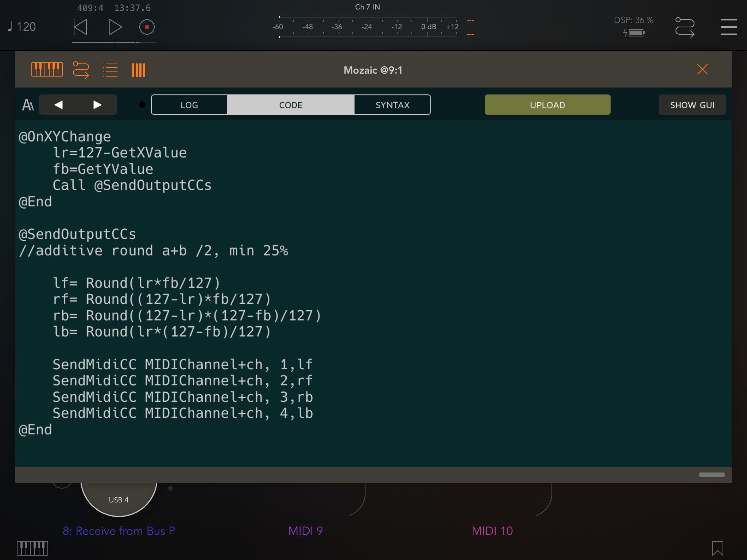Switch to the SYNTAX tab

pos(392,105)
